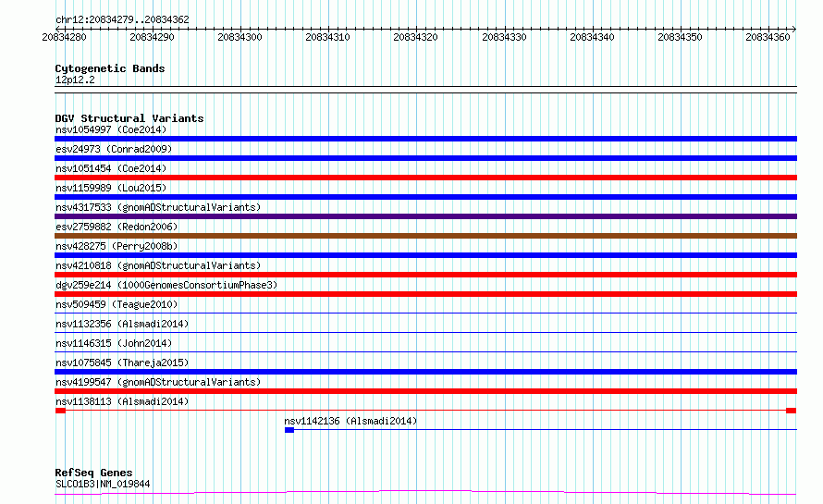Screen dimensions: 823x504
Task: Click ruler position 20834300
Action: tap(240, 37)
